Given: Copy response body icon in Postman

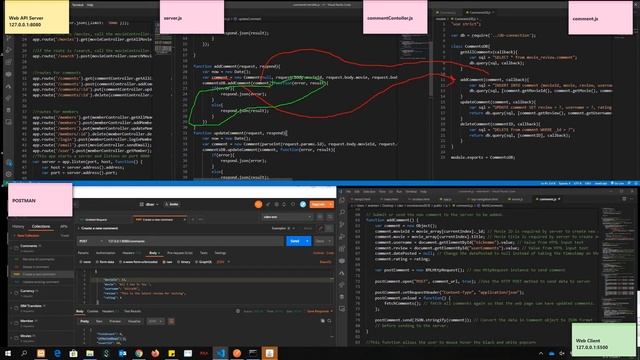Looking at the screenshot, I should click(x=323, y=321).
